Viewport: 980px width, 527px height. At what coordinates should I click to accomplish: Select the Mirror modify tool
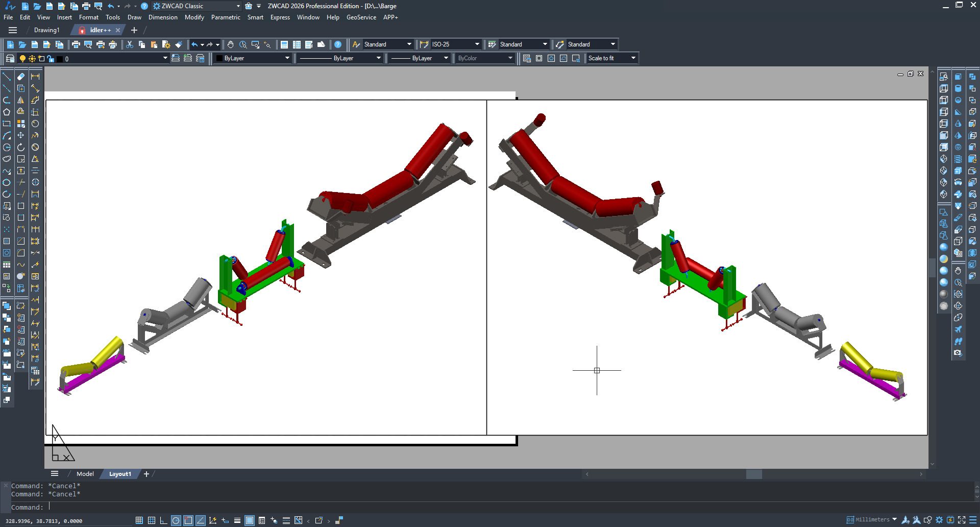(21, 100)
